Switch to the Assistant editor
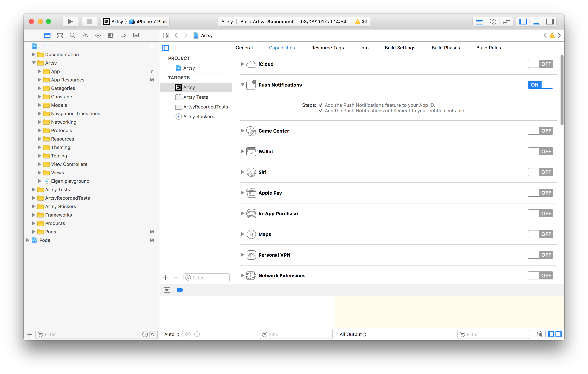The image size is (588, 374). pyautogui.click(x=493, y=22)
